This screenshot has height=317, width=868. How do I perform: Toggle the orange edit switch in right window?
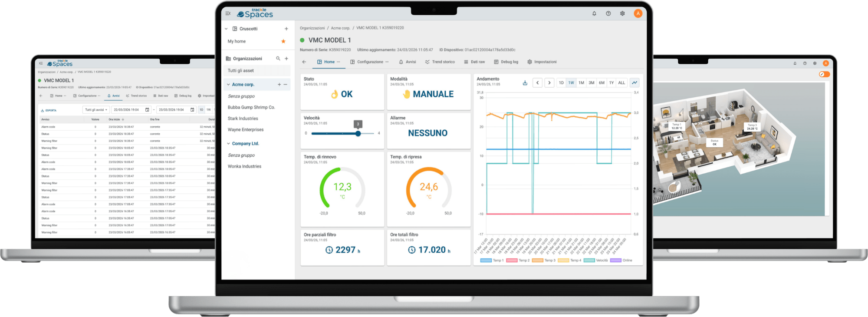(x=825, y=74)
